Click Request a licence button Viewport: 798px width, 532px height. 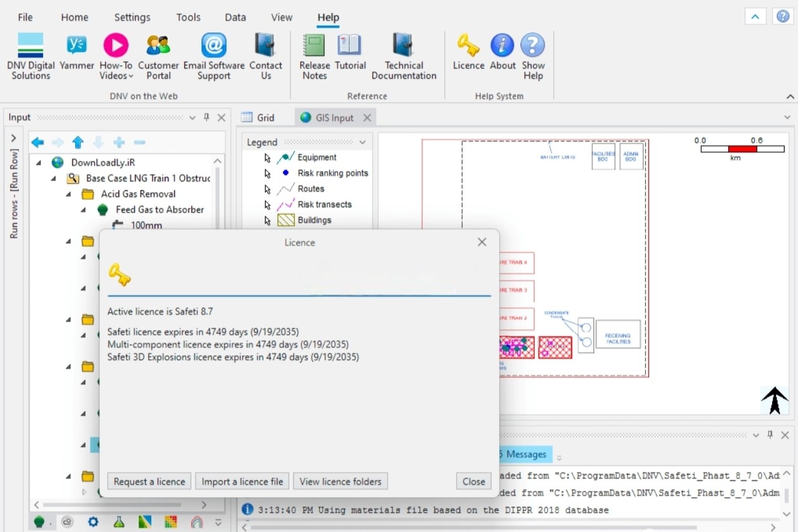tap(149, 481)
